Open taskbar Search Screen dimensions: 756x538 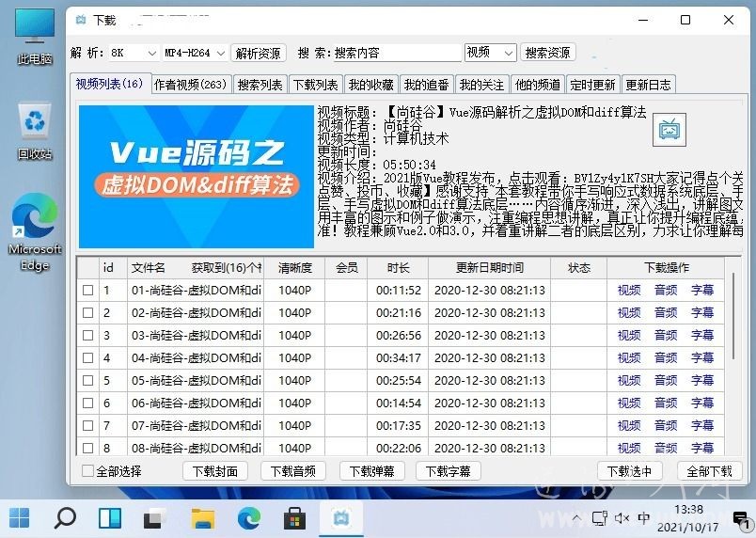pos(65,518)
